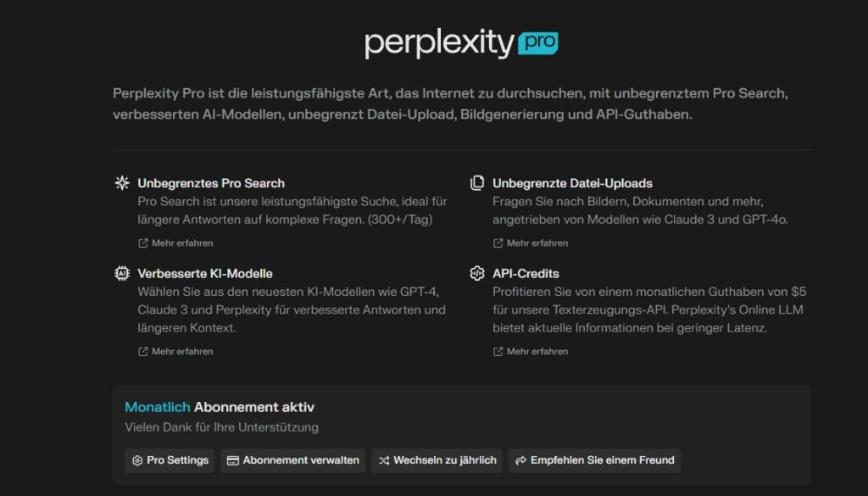The image size is (868, 496).
Task: Click the share arrow icon for Empfehlen
Action: tap(520, 460)
